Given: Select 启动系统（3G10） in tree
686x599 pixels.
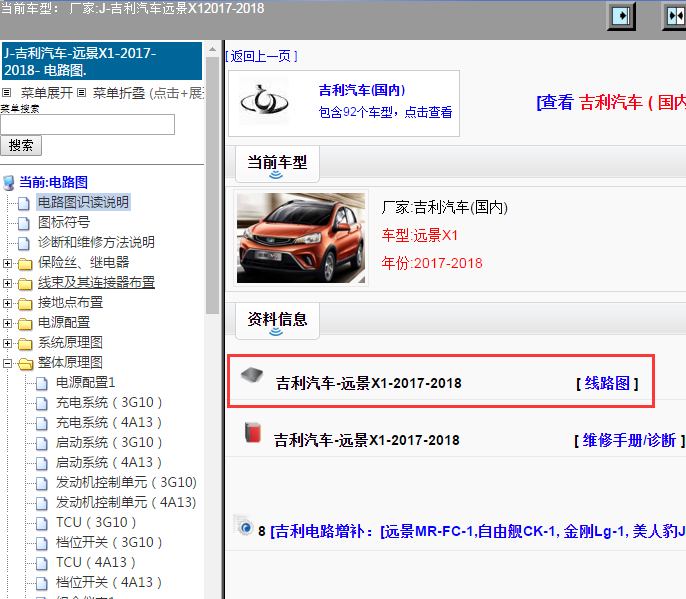Looking at the screenshot, I should point(109,443).
